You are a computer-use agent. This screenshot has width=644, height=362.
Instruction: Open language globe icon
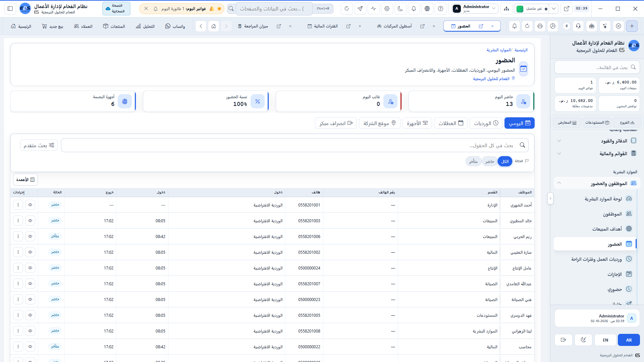[427, 9]
